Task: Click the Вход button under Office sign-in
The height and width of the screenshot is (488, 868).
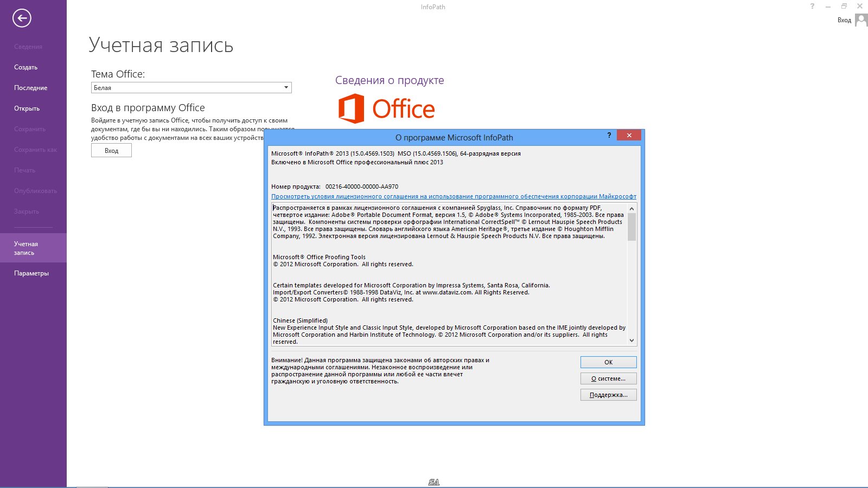Action: pos(111,151)
